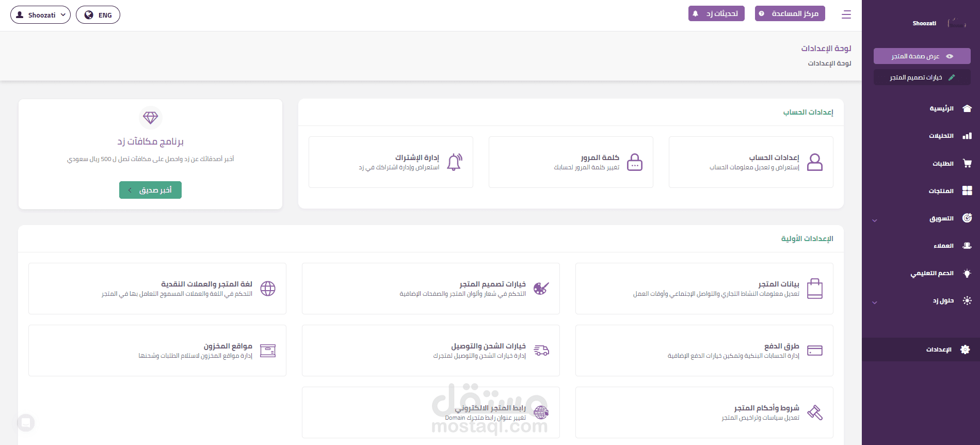
Task: Click the paint palette icon in خيارات تصميم المتجر card
Action: [x=541, y=288]
